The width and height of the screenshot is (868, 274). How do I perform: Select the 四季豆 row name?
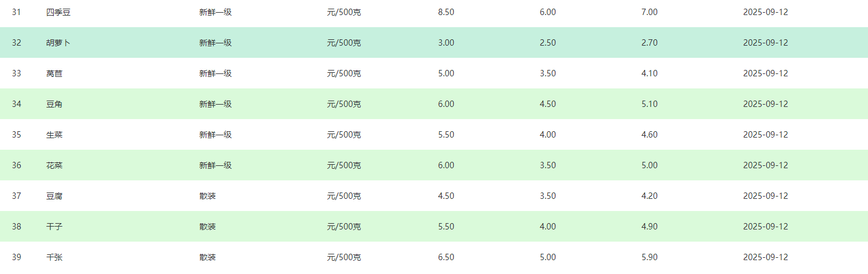tap(58, 12)
